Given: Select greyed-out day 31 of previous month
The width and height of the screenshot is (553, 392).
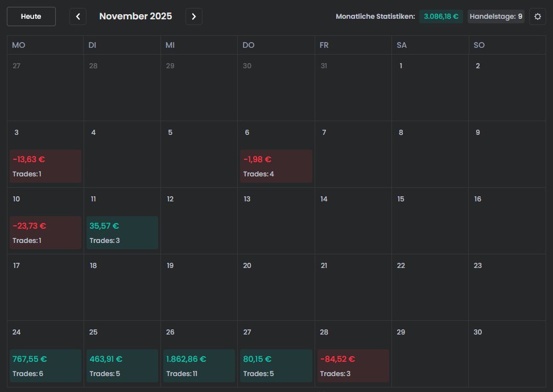Looking at the screenshot, I should (x=353, y=88).
